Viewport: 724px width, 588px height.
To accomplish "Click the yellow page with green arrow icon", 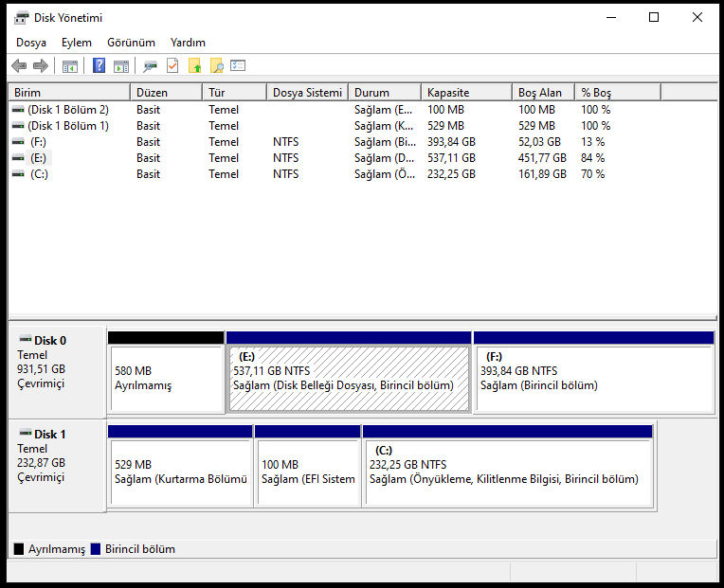I will (195, 66).
